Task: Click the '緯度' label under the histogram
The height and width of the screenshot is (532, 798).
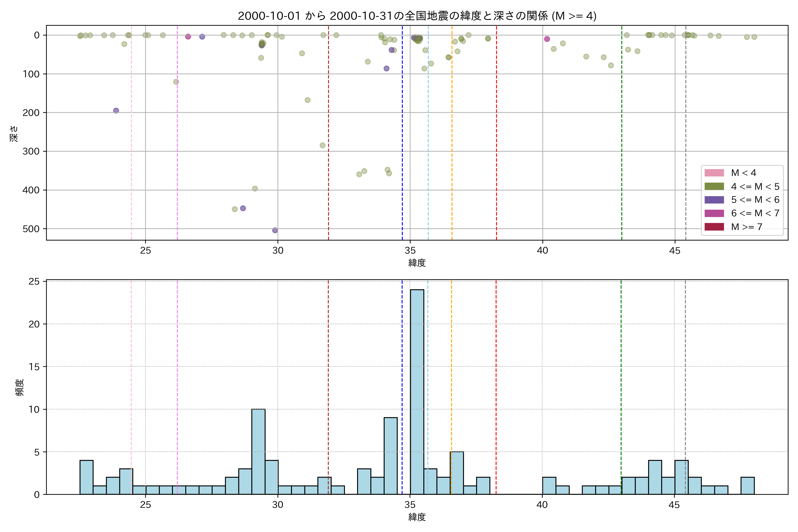Action: pyautogui.click(x=417, y=517)
